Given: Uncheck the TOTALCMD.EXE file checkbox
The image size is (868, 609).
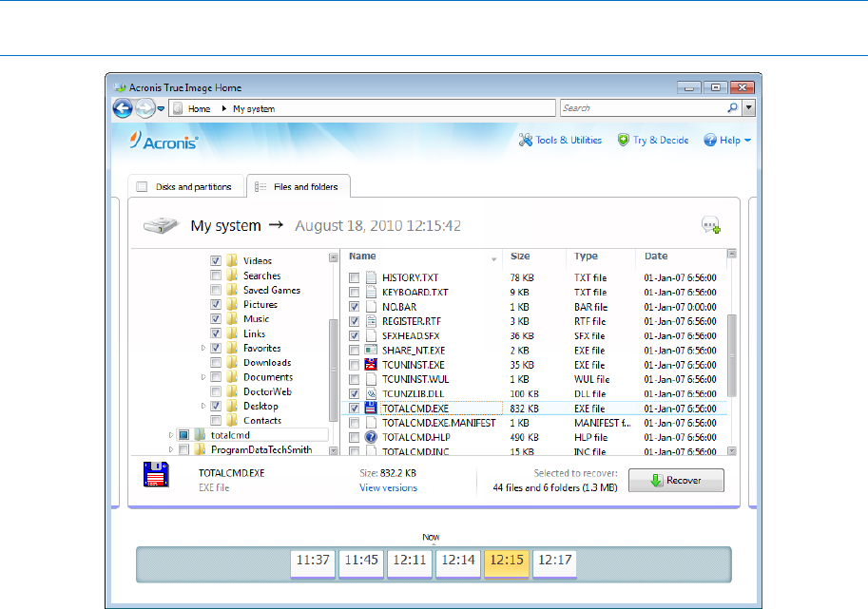Looking at the screenshot, I should tap(355, 409).
